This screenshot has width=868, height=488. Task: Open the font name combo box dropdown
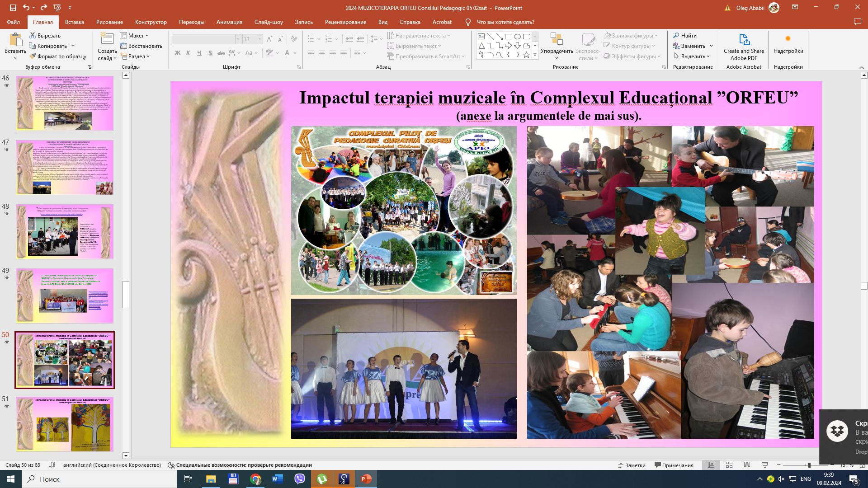[238, 39]
